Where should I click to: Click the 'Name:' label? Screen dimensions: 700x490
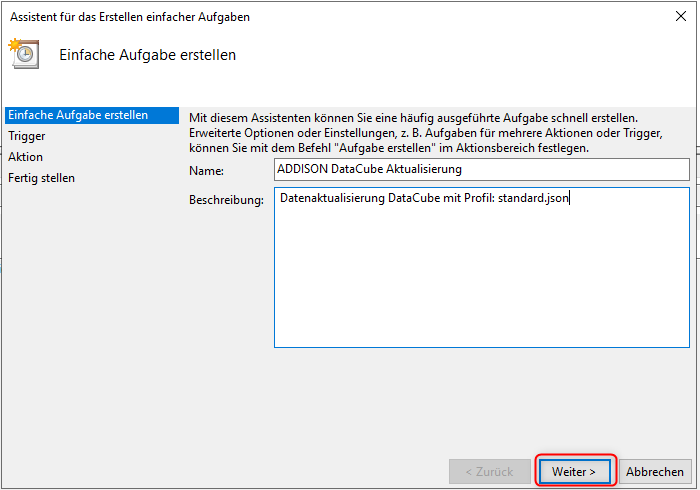pyautogui.click(x=206, y=171)
